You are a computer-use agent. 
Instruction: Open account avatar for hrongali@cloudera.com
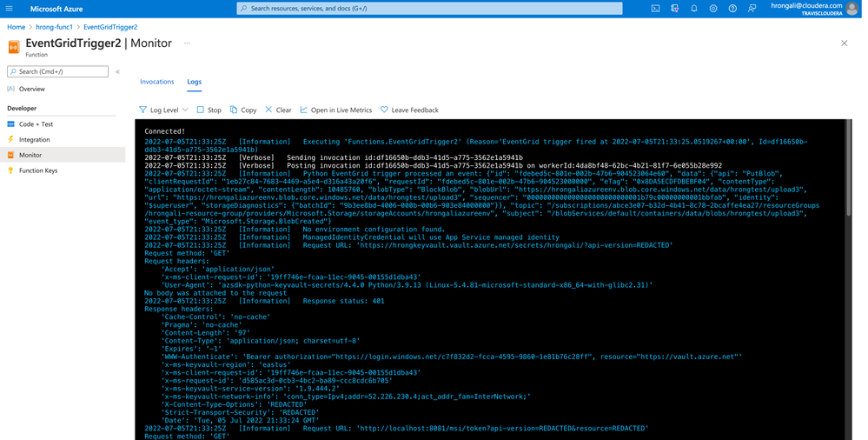(852, 9)
